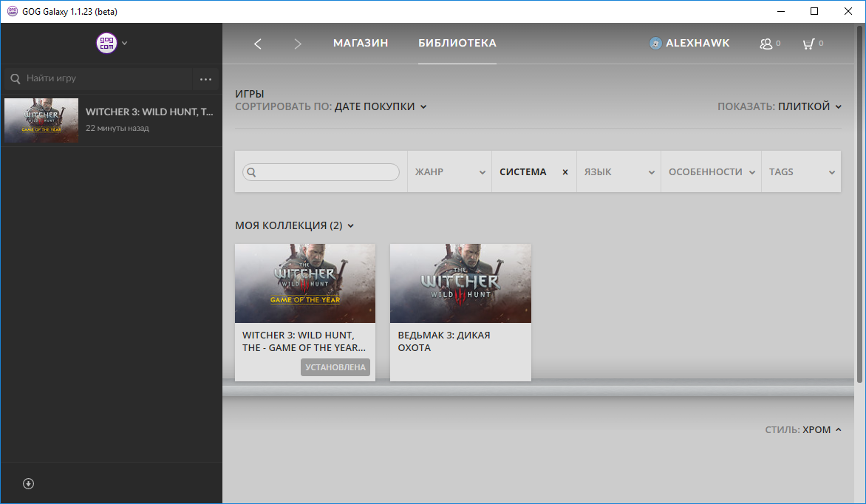Go forward with the right arrow
Image resolution: width=866 pixels, height=504 pixels.
298,44
